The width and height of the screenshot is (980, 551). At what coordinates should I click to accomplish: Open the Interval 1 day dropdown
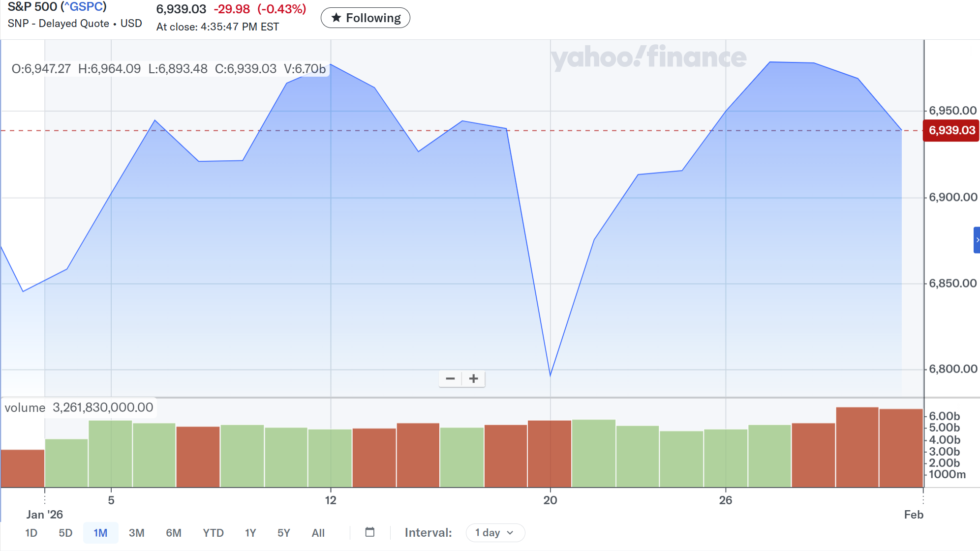[x=495, y=533]
